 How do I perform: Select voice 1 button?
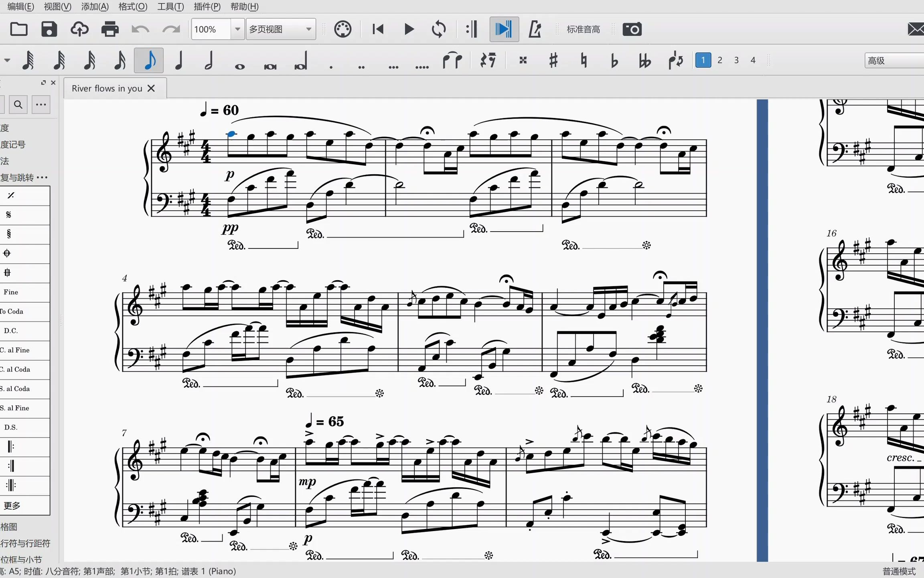[x=703, y=60]
